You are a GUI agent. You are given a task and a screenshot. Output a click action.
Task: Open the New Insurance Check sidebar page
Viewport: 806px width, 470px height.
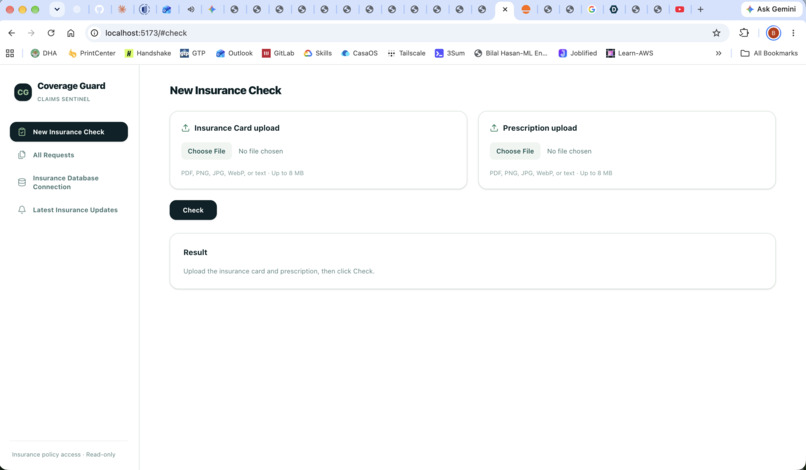pyautogui.click(x=69, y=132)
